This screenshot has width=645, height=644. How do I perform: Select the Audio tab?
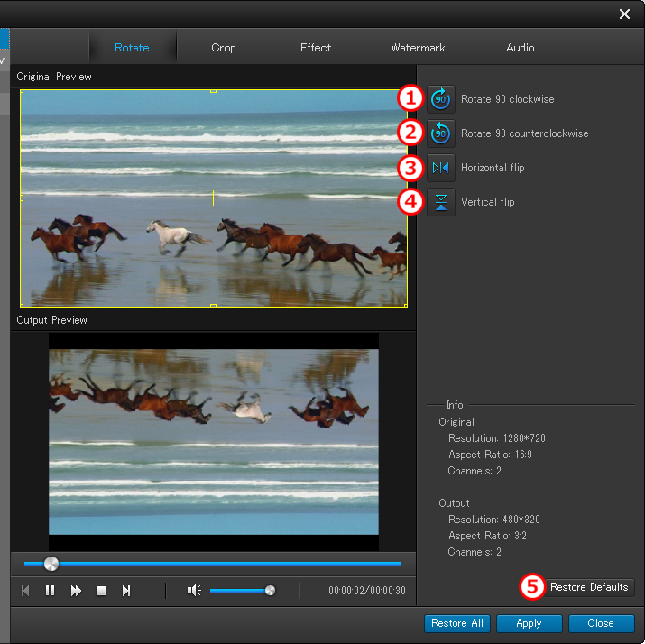[520, 48]
